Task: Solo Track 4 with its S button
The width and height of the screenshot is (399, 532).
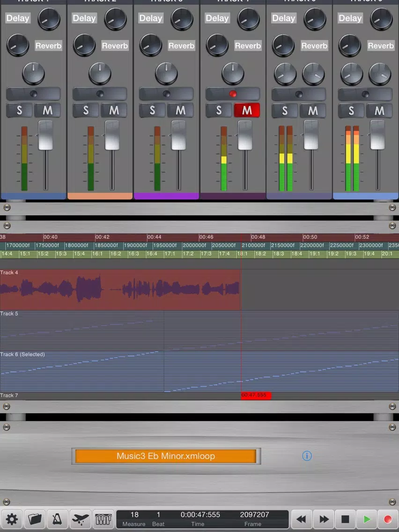Action: [219, 110]
